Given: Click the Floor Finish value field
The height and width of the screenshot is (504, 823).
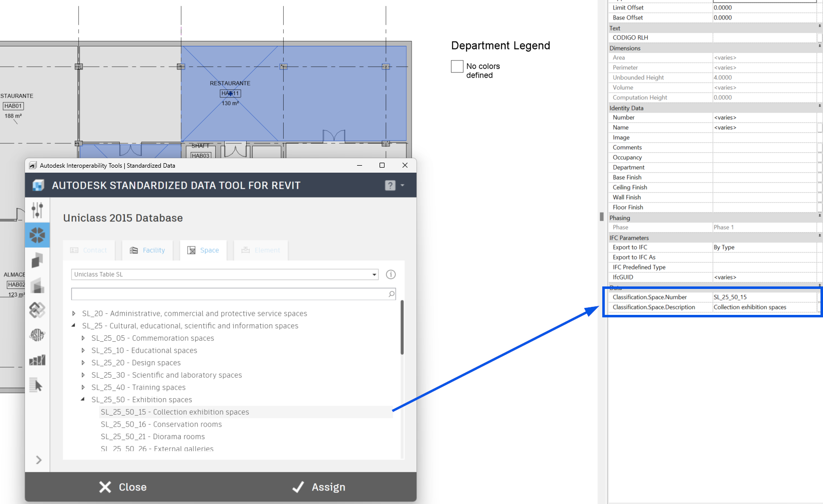Looking at the screenshot, I should [765, 207].
